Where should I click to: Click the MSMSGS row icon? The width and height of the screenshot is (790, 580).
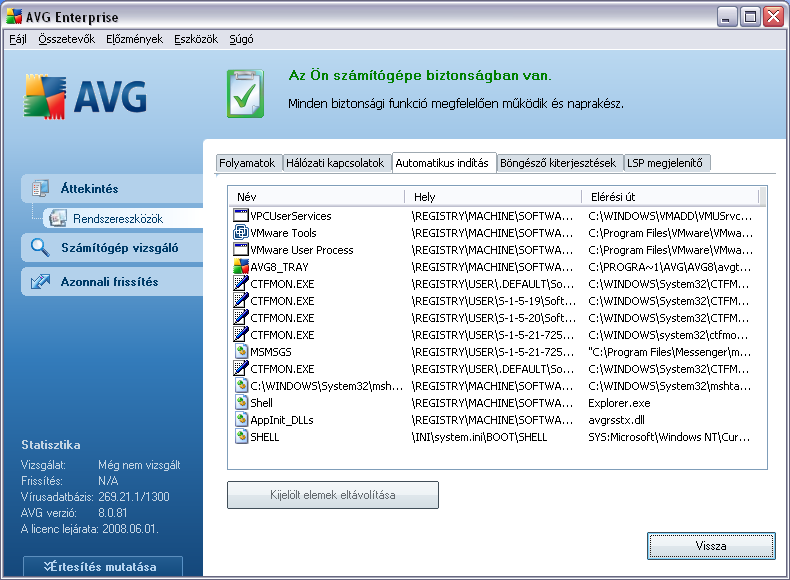241,351
